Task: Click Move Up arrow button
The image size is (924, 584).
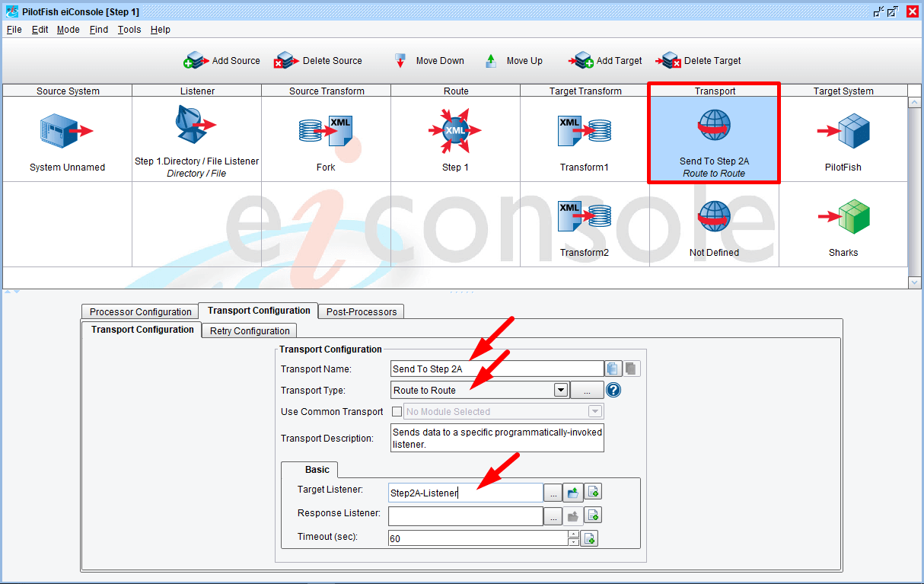Action: point(514,61)
